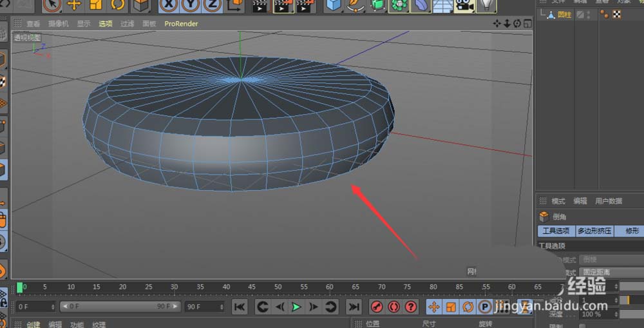Click current frame 0 F field
644x328 pixels.
tap(35, 307)
